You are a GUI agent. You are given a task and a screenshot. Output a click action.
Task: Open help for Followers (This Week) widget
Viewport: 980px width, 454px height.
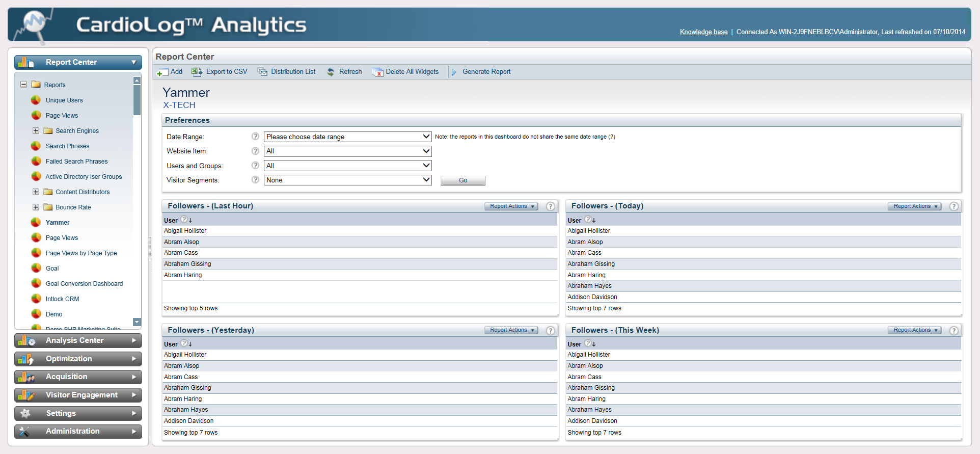[x=954, y=331]
